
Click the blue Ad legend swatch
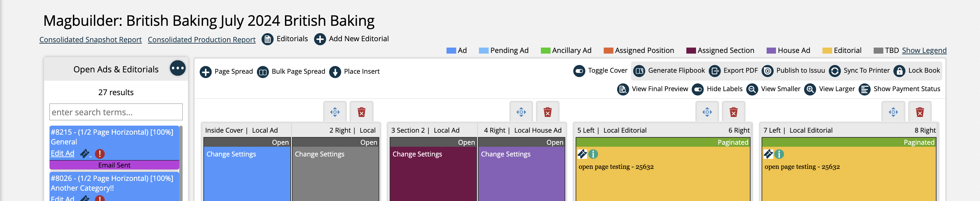pos(451,51)
